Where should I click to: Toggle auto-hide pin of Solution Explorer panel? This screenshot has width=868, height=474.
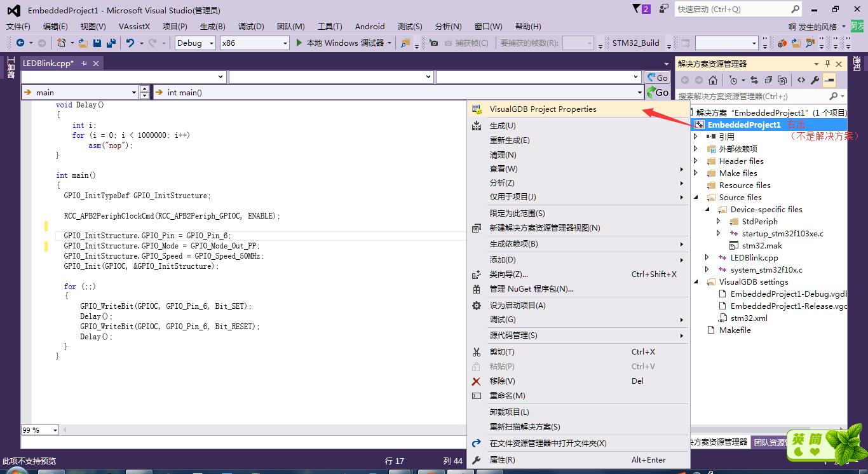coord(827,64)
